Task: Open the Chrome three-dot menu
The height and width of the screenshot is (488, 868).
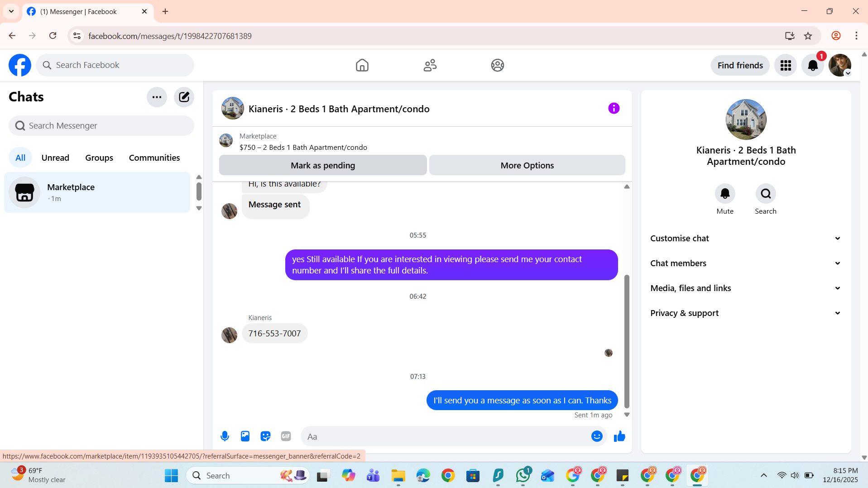Action: (856, 36)
